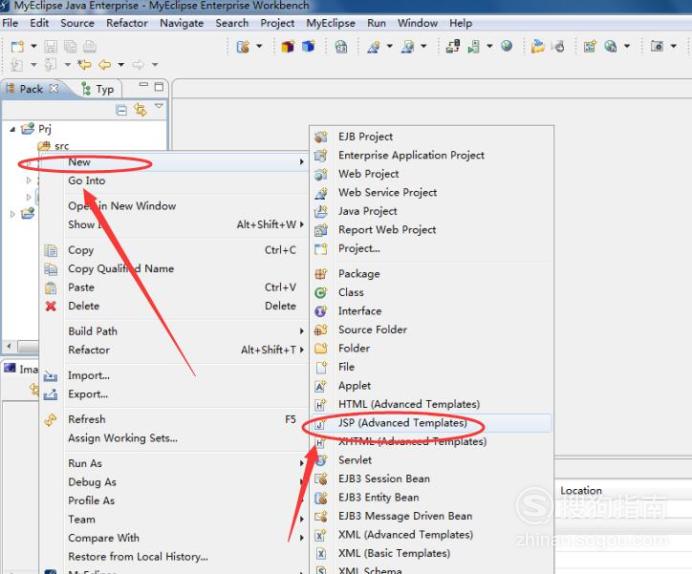Open the Search menu
Viewport: 692px width, 574px height.
coord(232,23)
